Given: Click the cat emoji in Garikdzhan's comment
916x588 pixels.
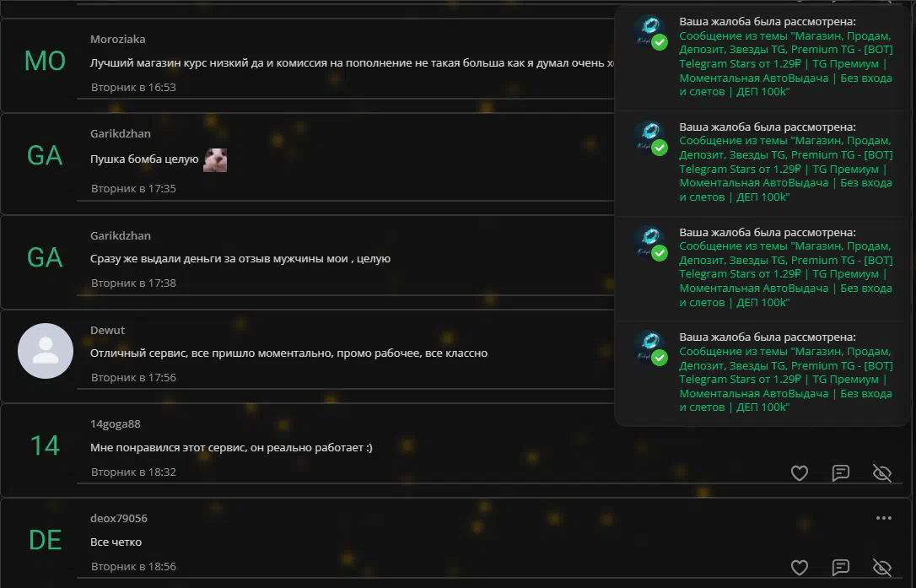Looking at the screenshot, I should pyautogui.click(x=215, y=159).
